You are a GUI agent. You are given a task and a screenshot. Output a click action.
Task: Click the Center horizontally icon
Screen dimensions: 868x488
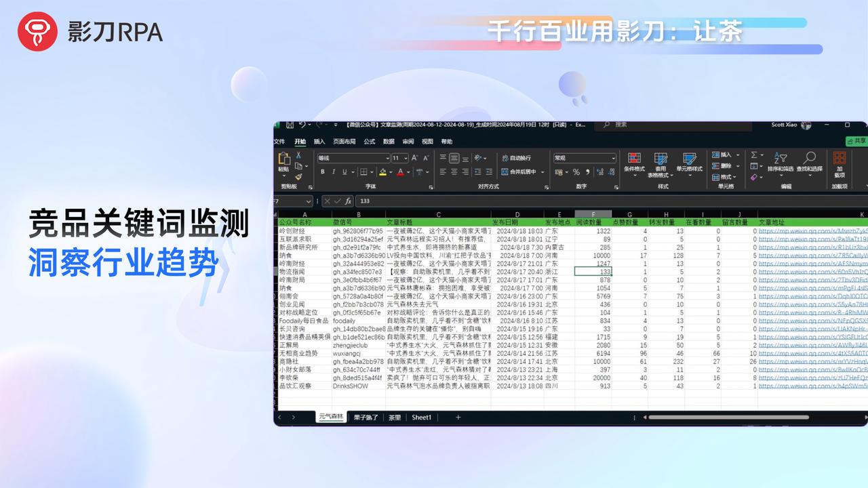click(454, 171)
